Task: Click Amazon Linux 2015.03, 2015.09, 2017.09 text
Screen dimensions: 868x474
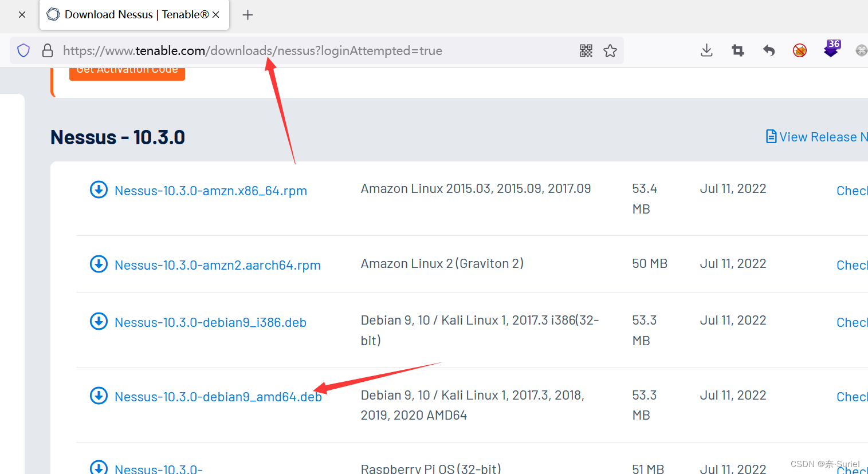Action: click(476, 188)
